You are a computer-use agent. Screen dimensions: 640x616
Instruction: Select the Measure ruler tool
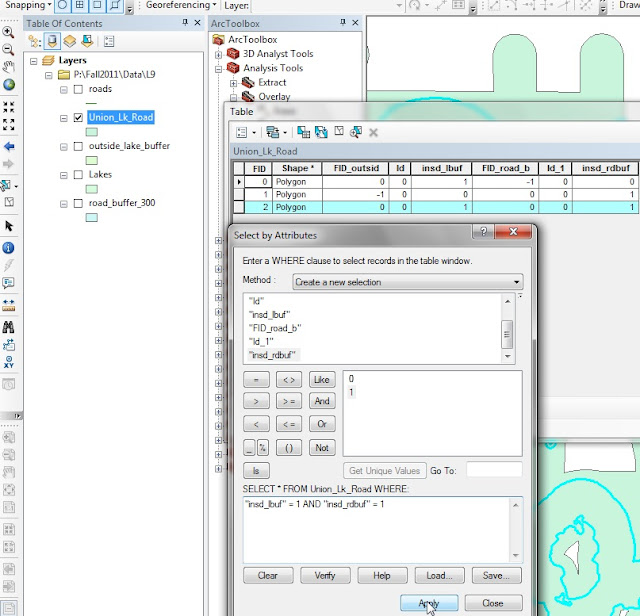8,305
